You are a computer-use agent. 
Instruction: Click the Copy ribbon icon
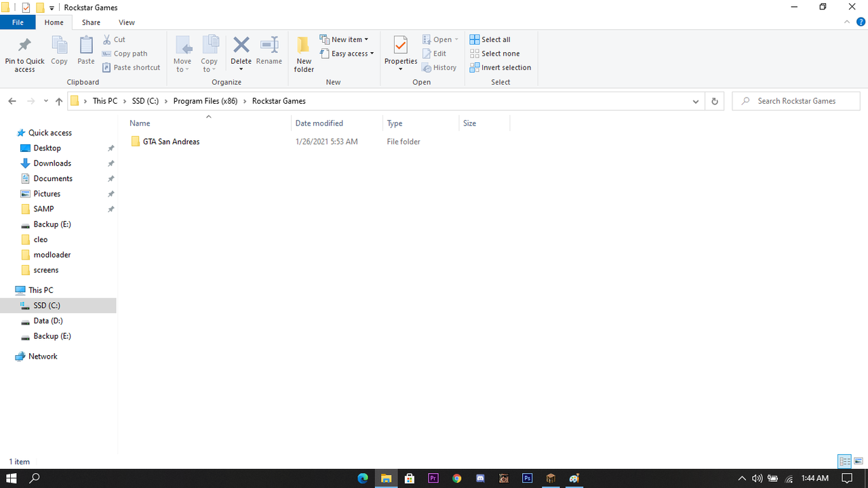tap(59, 46)
